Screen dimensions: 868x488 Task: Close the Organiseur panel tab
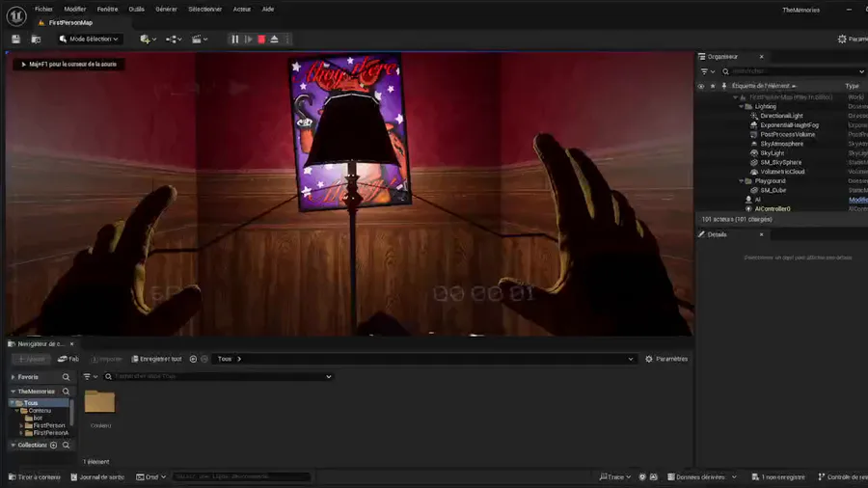pos(761,57)
